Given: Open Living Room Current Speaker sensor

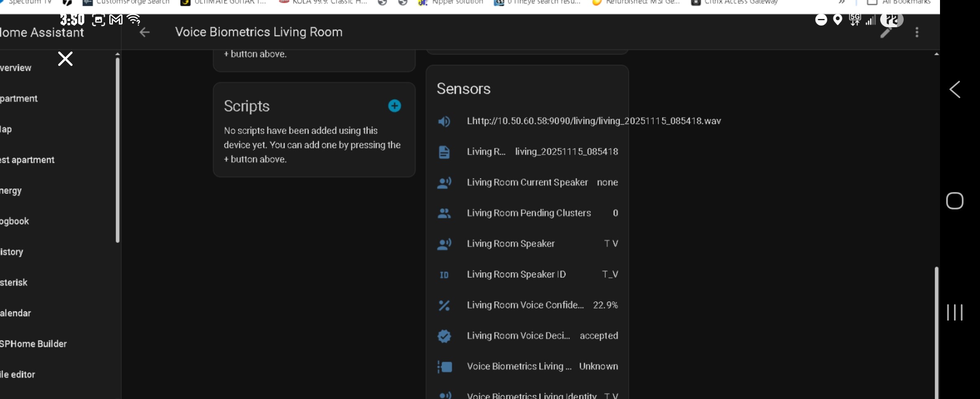Looking at the screenshot, I should (x=527, y=182).
